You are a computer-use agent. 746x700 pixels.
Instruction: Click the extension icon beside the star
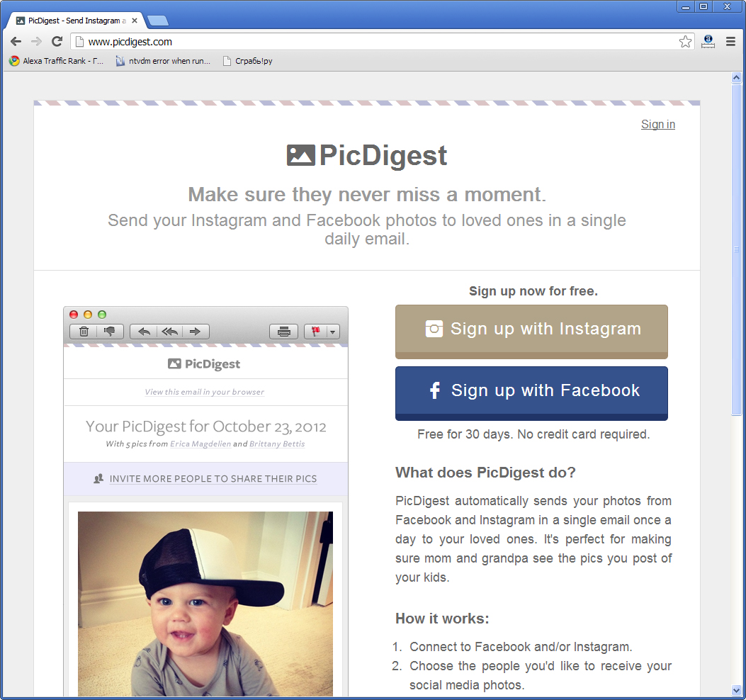coord(708,42)
